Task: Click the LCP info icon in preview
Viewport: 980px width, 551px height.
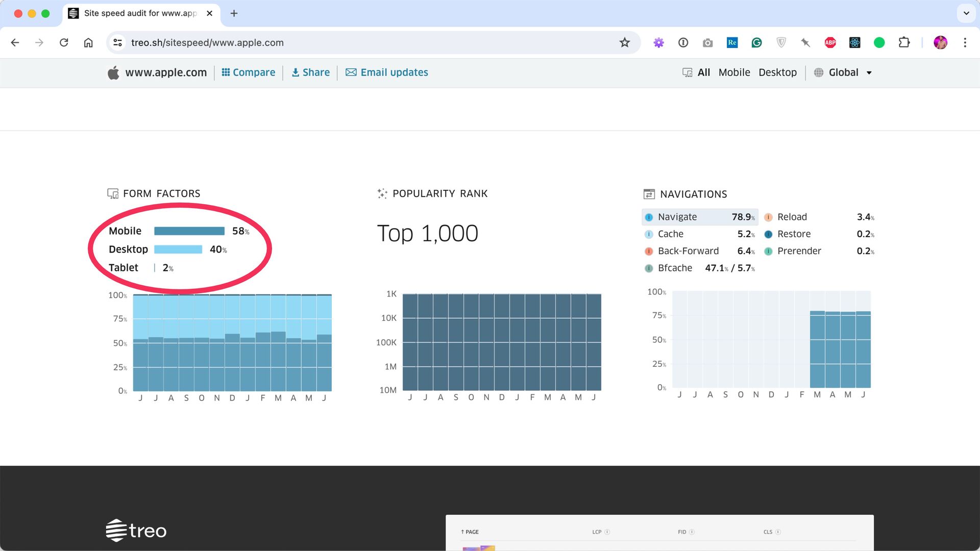Action: coord(607,532)
